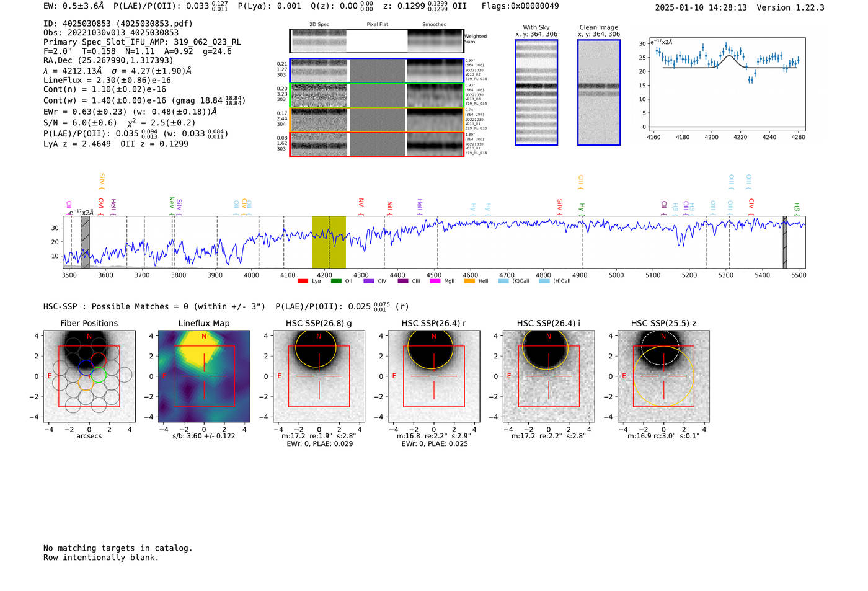The image size is (868, 591).
Task: Click "No matching targets in catalog." text
Action: 118,548
